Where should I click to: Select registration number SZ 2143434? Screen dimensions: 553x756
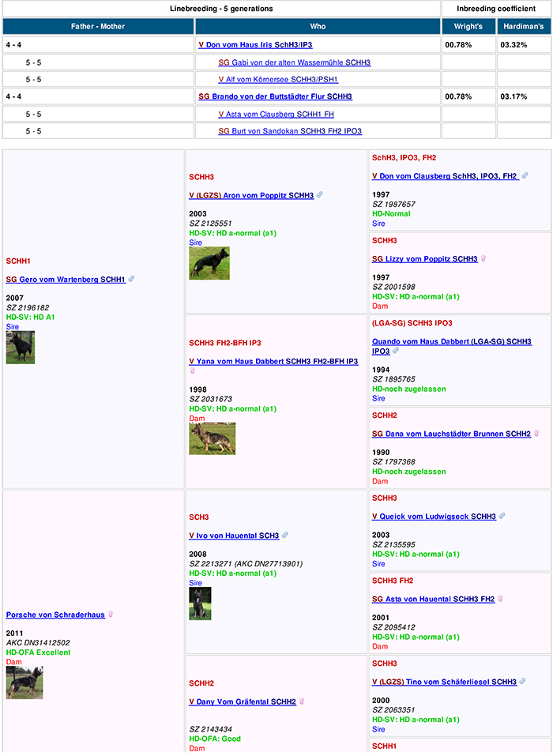coord(211,729)
